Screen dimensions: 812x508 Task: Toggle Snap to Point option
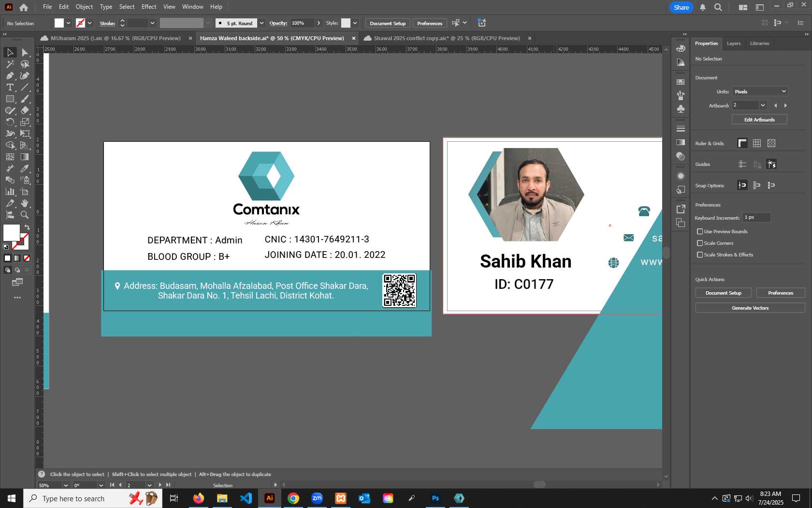[x=742, y=185]
